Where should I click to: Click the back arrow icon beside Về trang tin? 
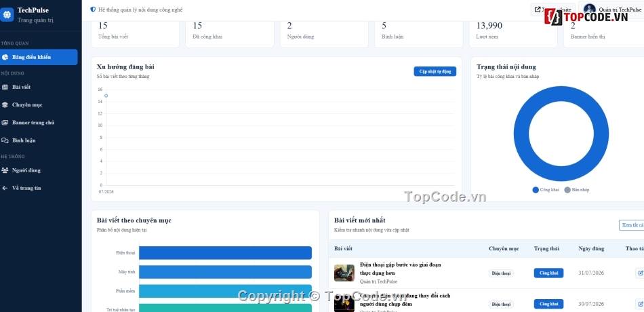tap(5, 188)
